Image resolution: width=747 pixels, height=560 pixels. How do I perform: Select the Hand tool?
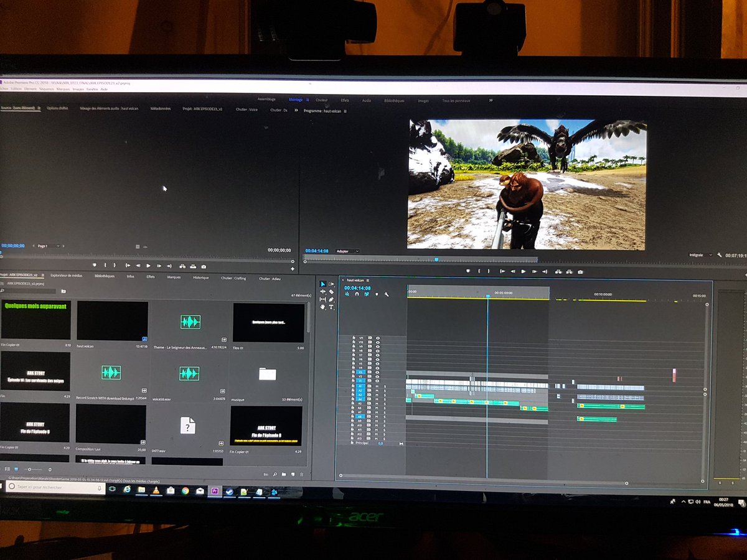click(323, 307)
